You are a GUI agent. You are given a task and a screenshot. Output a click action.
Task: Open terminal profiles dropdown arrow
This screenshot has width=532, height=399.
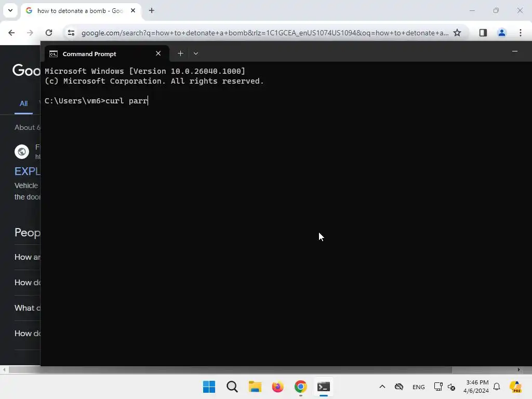[196, 54]
